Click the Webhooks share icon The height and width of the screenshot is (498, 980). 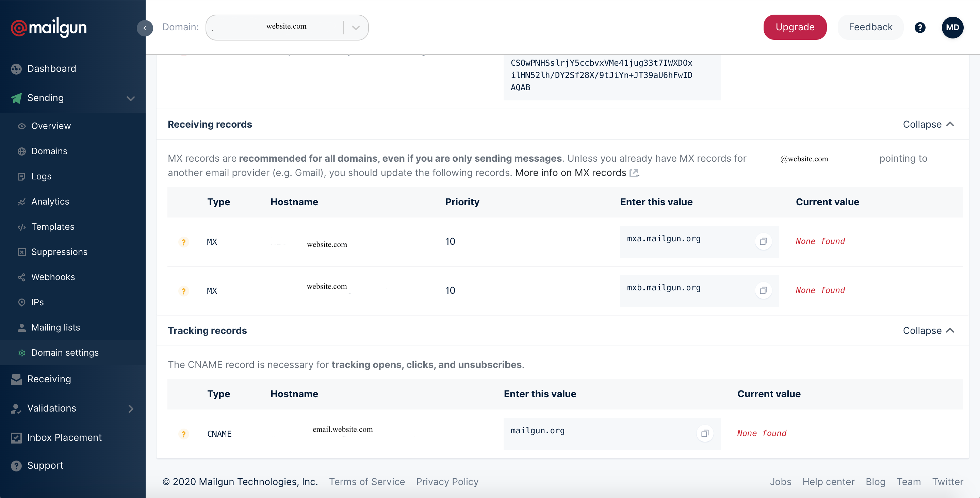(x=22, y=277)
